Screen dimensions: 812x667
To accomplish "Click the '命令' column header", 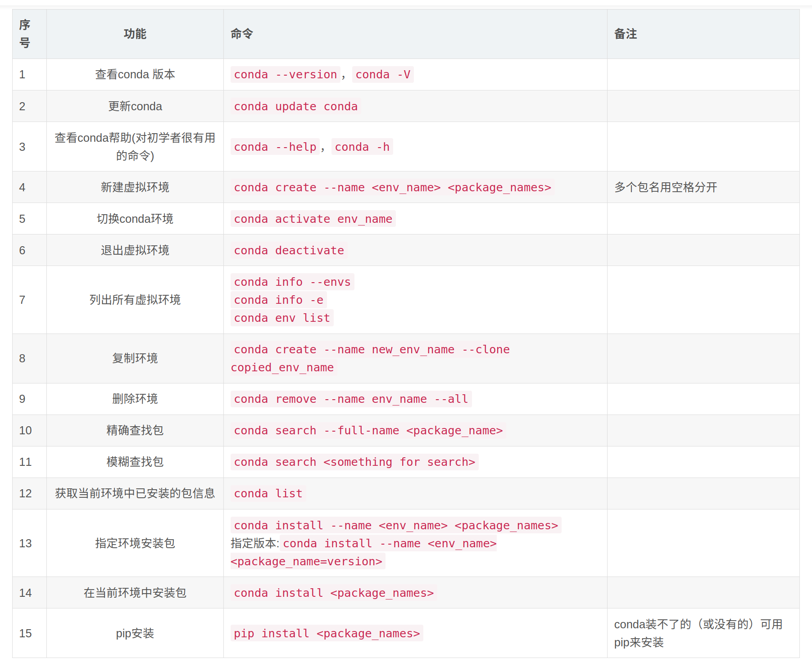I will (415, 34).
